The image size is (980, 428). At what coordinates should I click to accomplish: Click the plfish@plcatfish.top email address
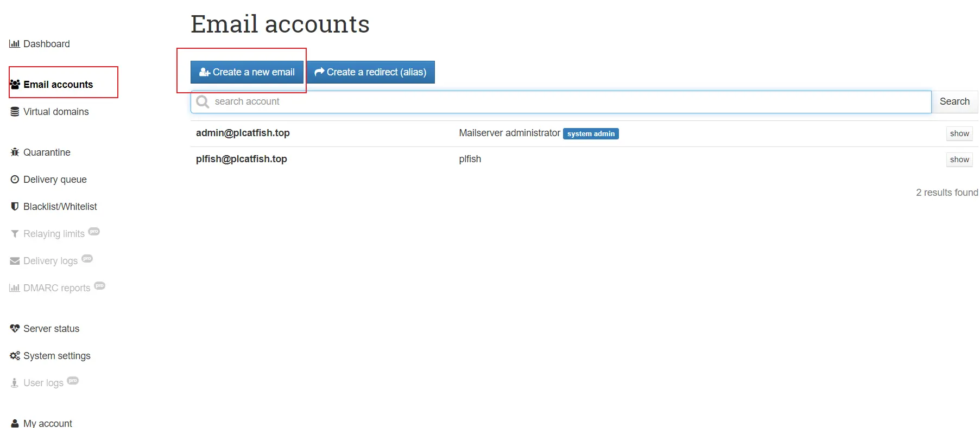[x=242, y=159]
